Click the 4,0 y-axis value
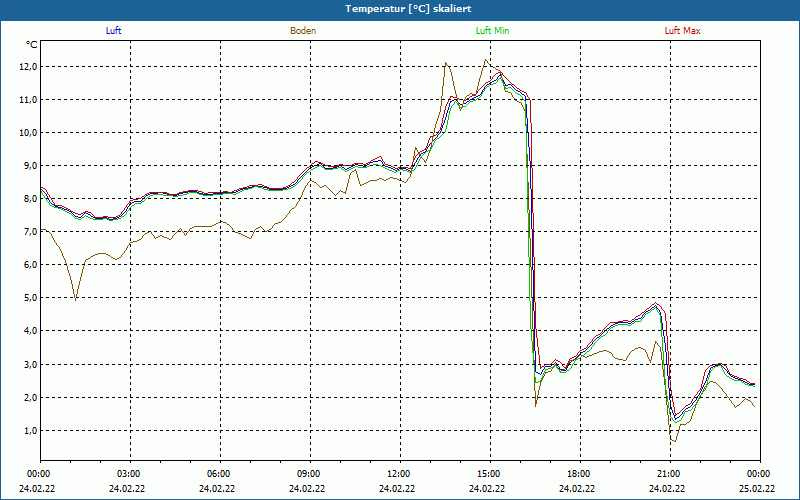The height and width of the screenshot is (500, 800). pos(30,331)
